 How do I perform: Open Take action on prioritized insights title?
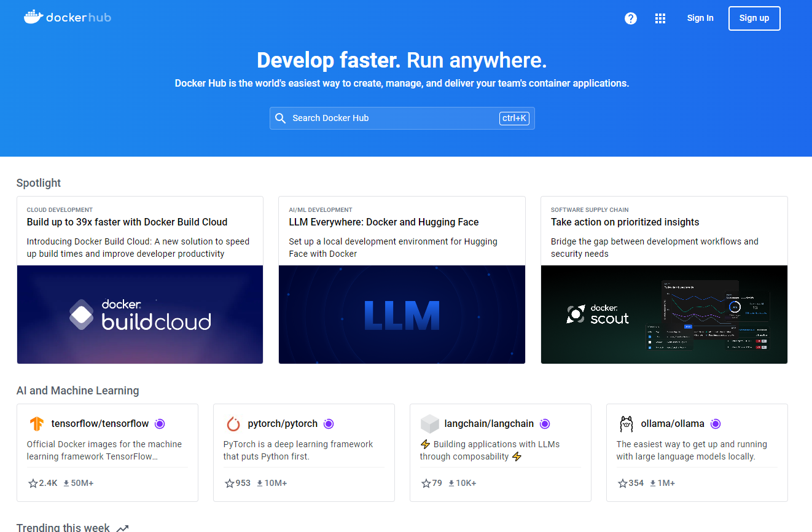point(625,222)
